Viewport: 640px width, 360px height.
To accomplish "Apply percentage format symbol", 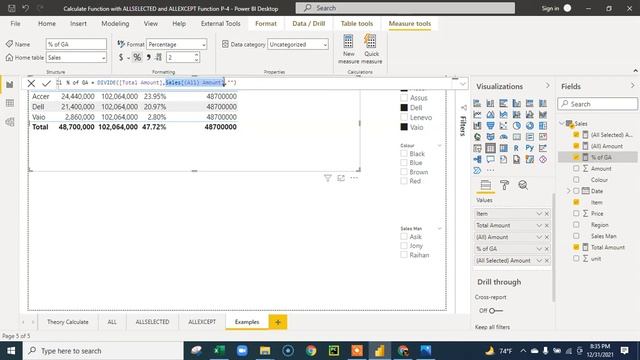I will [137, 58].
